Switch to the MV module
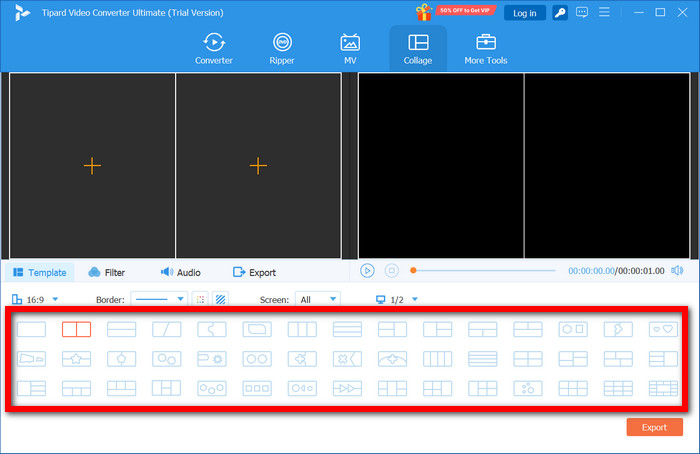 pyautogui.click(x=350, y=48)
